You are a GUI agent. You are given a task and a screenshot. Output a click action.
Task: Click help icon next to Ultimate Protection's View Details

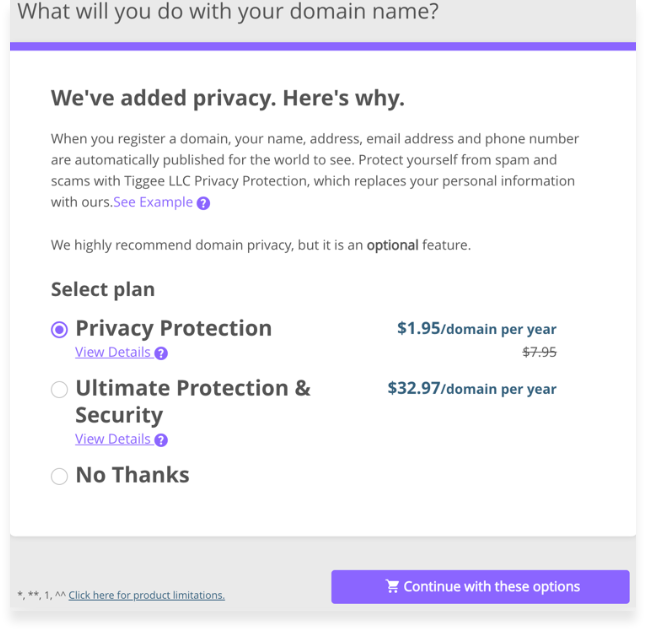[x=161, y=440]
